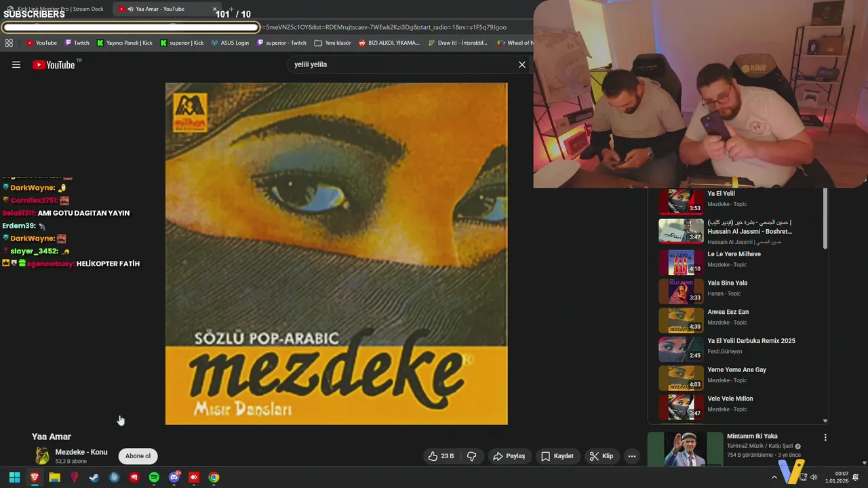Image resolution: width=868 pixels, height=488 pixels.
Task: Open the Windows Start menu
Action: [14, 477]
